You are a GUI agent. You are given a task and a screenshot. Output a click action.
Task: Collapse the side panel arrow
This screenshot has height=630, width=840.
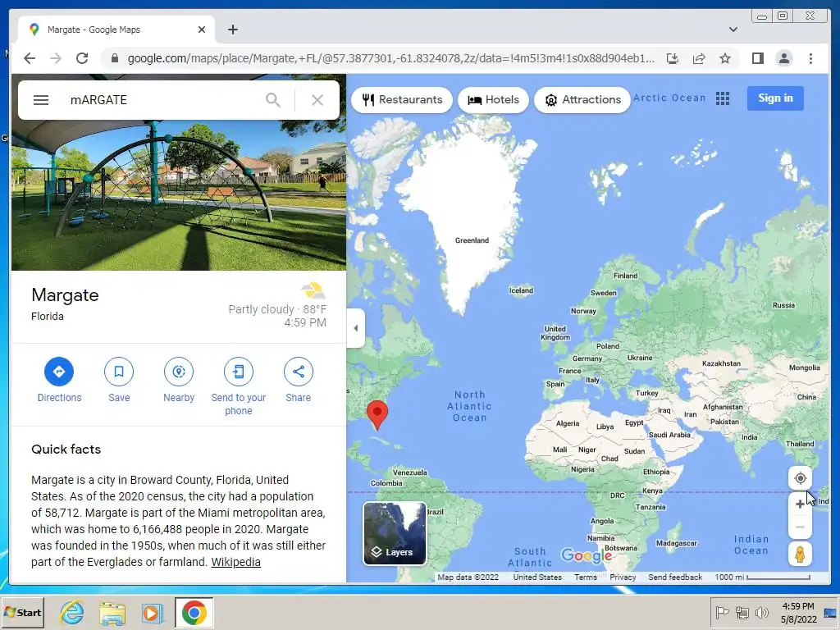pyautogui.click(x=356, y=328)
